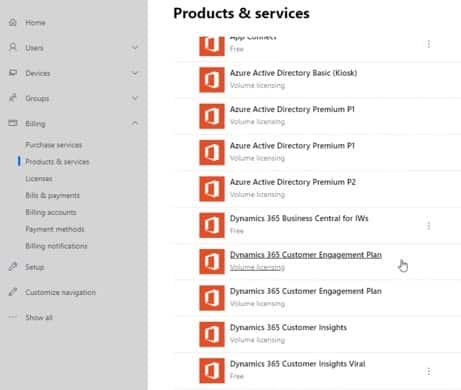Open Billing notifications page

tap(56, 246)
